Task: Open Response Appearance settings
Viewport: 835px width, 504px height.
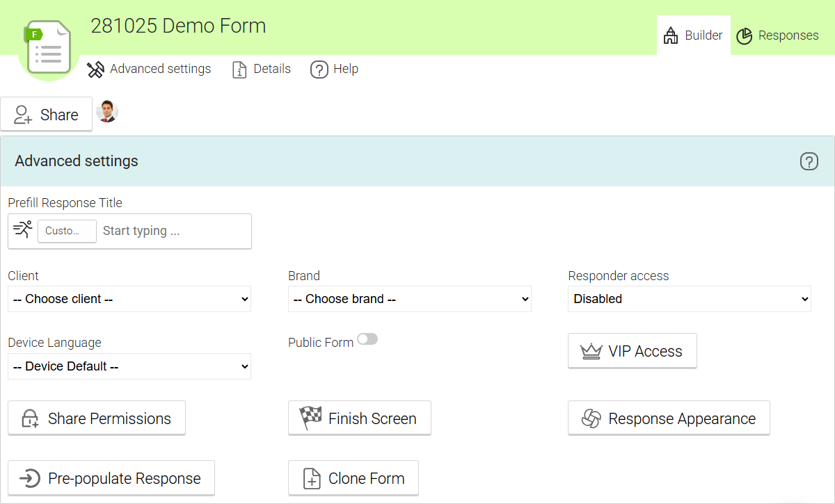Action: [x=668, y=418]
